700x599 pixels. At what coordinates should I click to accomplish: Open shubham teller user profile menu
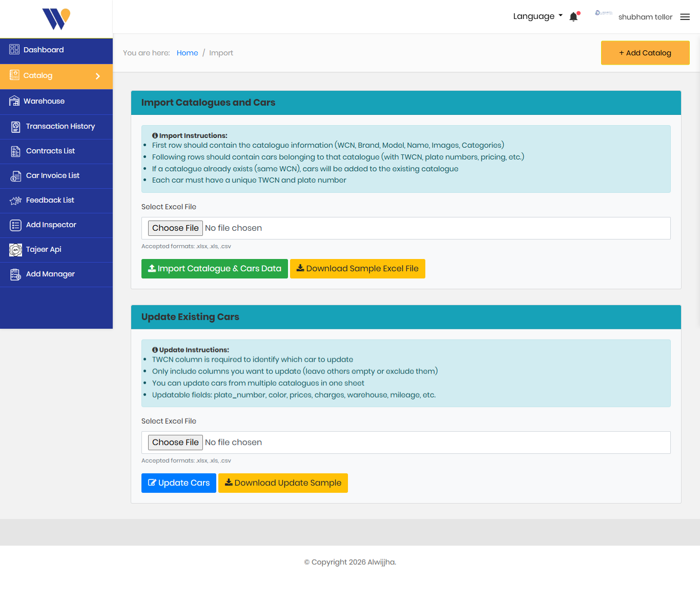(645, 17)
